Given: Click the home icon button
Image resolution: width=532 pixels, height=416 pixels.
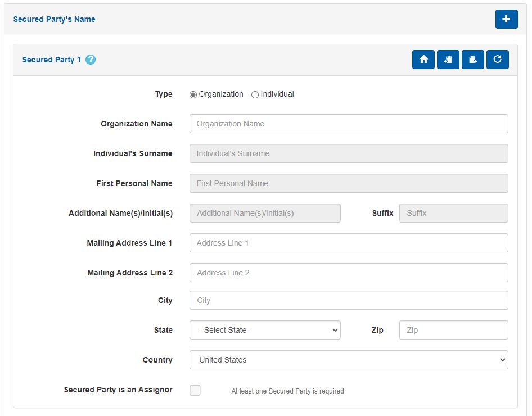Looking at the screenshot, I should click(x=423, y=60).
